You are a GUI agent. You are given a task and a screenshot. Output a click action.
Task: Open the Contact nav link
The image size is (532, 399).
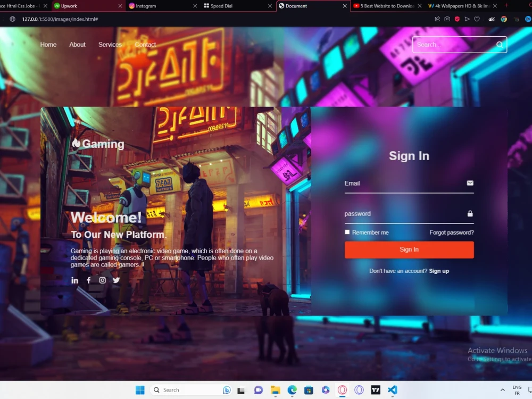(x=145, y=45)
